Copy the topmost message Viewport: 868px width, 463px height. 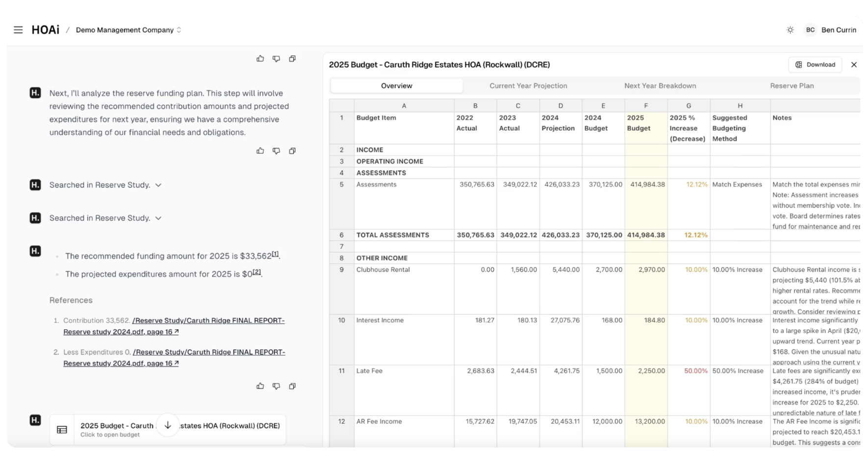pyautogui.click(x=292, y=59)
